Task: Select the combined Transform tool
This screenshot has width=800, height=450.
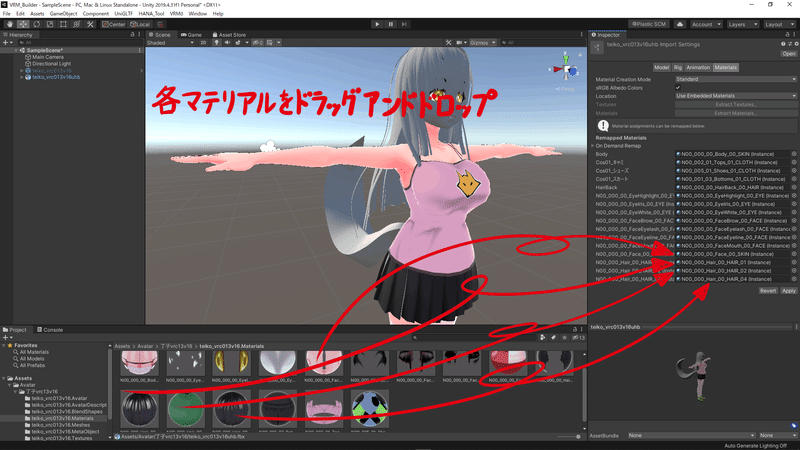Action: click(77, 24)
